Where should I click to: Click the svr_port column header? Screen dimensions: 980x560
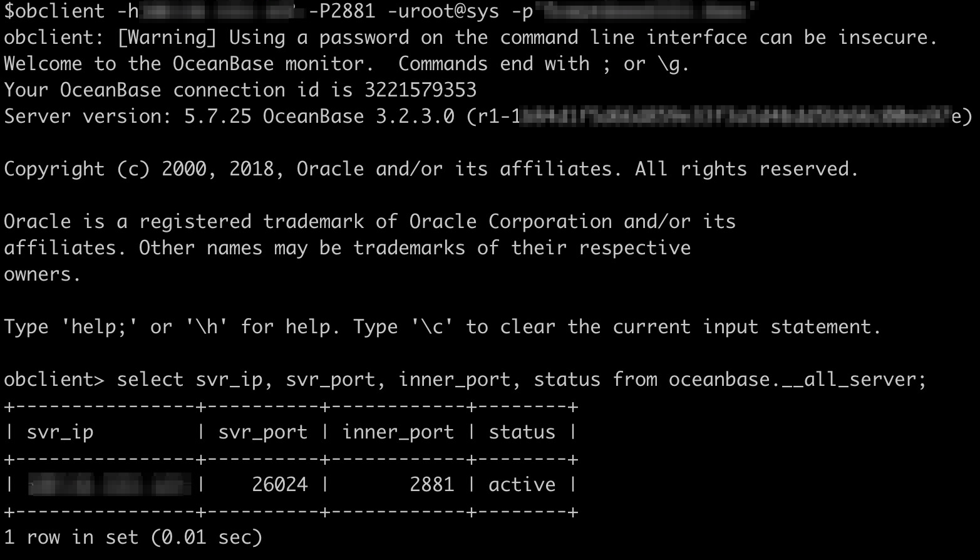(x=262, y=432)
